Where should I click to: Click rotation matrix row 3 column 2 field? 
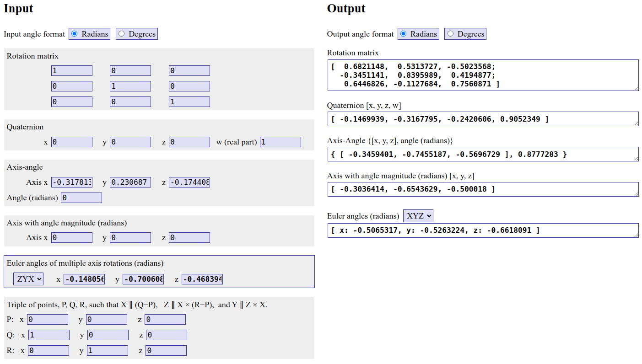click(x=130, y=102)
